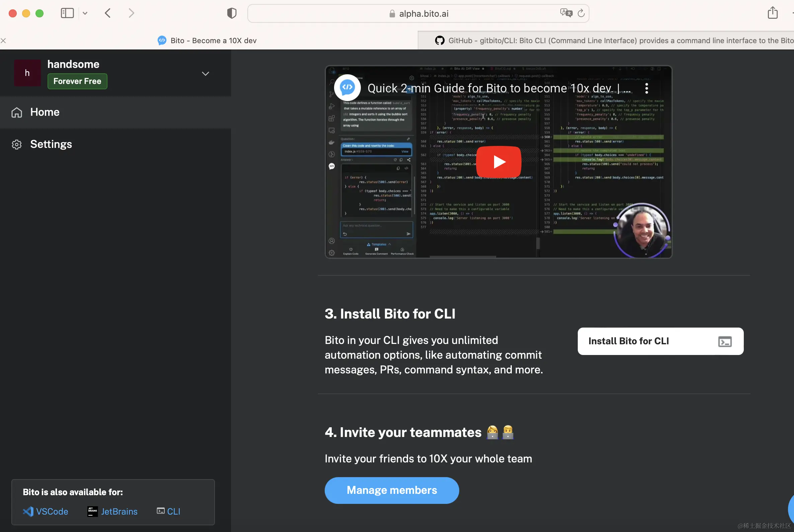
Task: Click the JetBrains logo icon
Action: 92,511
